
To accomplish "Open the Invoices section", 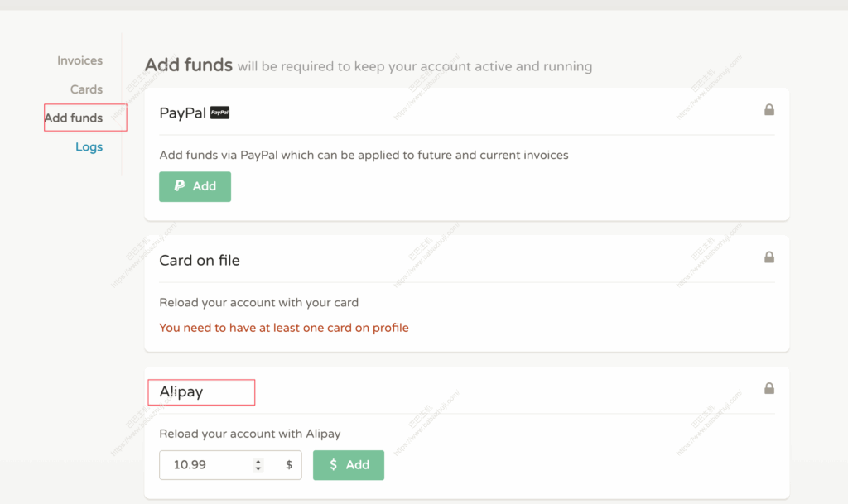I will (x=79, y=60).
